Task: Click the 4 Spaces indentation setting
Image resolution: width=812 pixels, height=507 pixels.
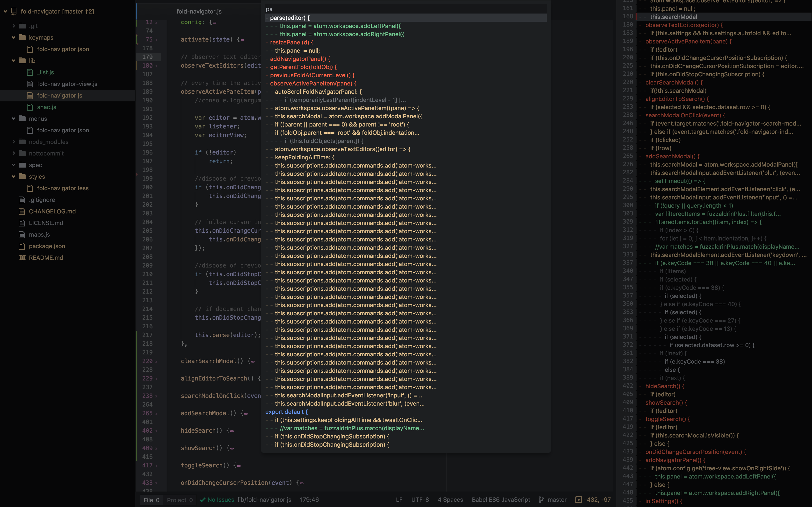Action: [x=450, y=500]
